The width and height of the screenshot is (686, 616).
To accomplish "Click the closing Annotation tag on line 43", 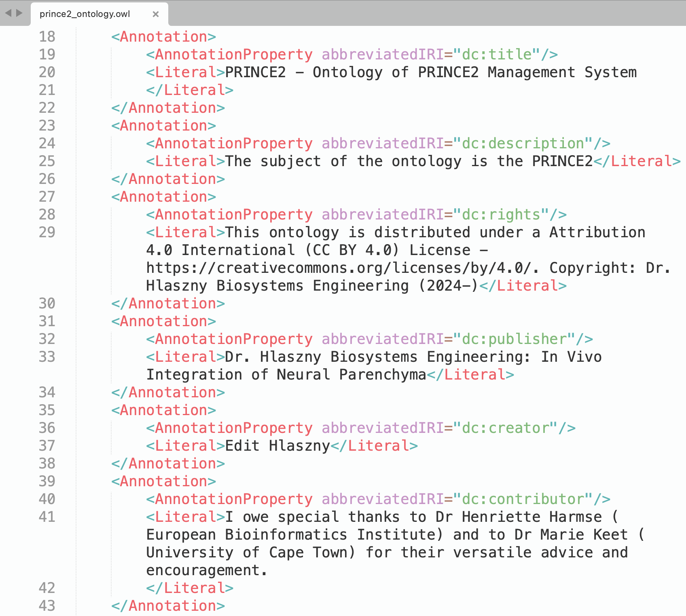I will click(168, 606).
